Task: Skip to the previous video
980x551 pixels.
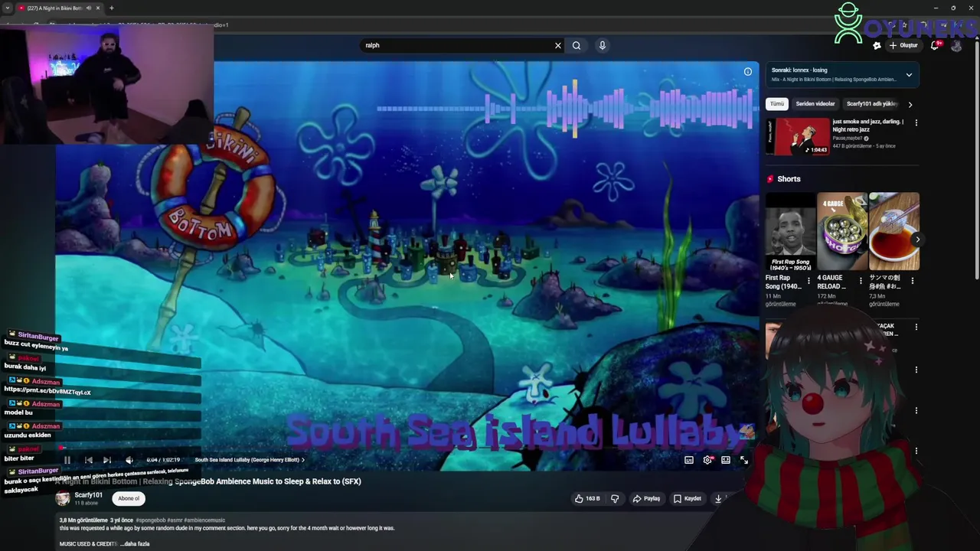Action: click(88, 460)
